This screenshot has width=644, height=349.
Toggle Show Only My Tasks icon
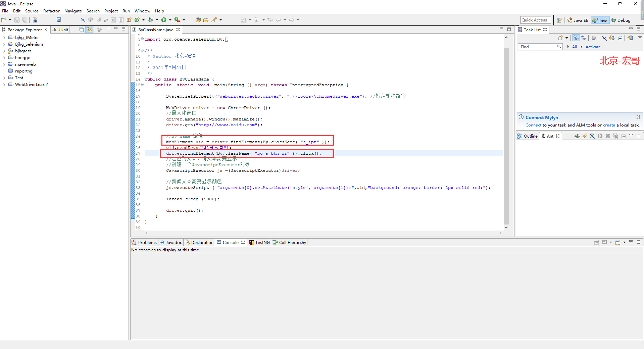[x=612, y=38]
